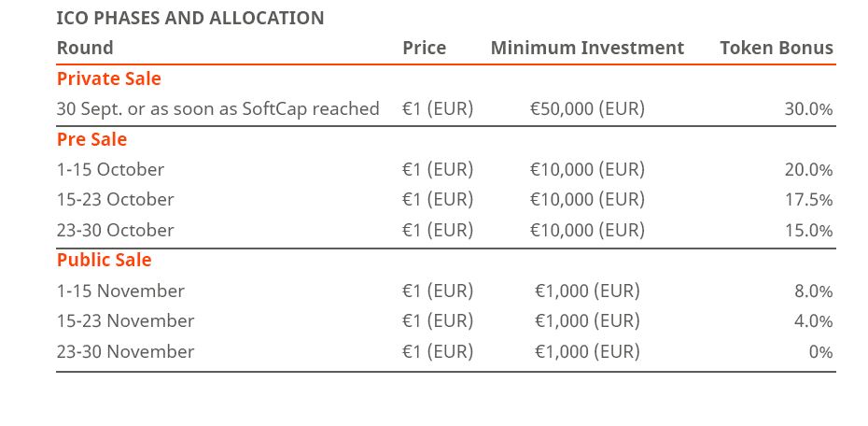Click the 1-15 November row label
The height and width of the screenshot is (426, 868).
(x=120, y=291)
